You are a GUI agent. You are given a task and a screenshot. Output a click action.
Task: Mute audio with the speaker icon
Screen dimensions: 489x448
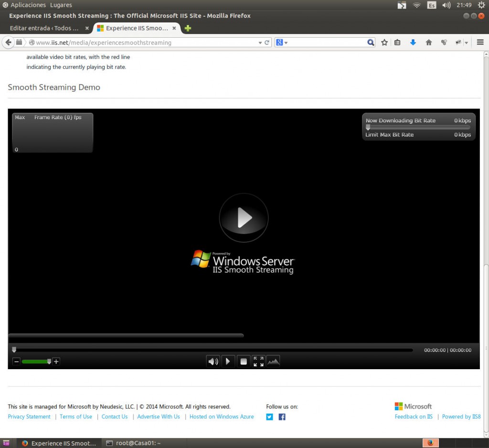[213, 361]
